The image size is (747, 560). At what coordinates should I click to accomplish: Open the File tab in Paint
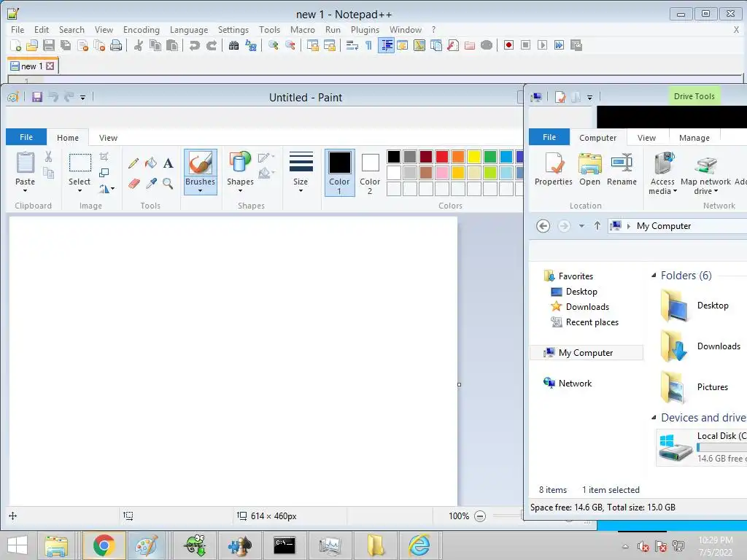point(26,137)
